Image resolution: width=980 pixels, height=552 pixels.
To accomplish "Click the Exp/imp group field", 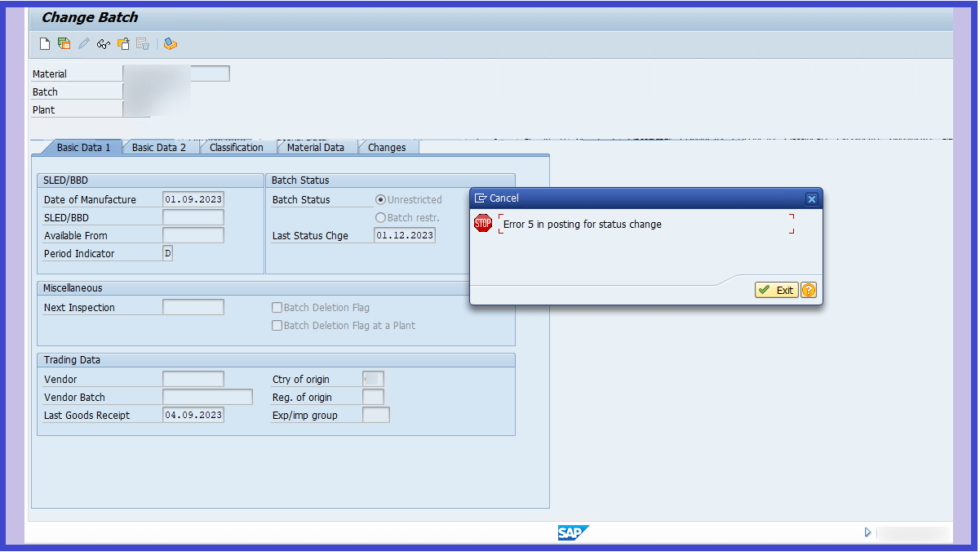I will pyautogui.click(x=375, y=415).
